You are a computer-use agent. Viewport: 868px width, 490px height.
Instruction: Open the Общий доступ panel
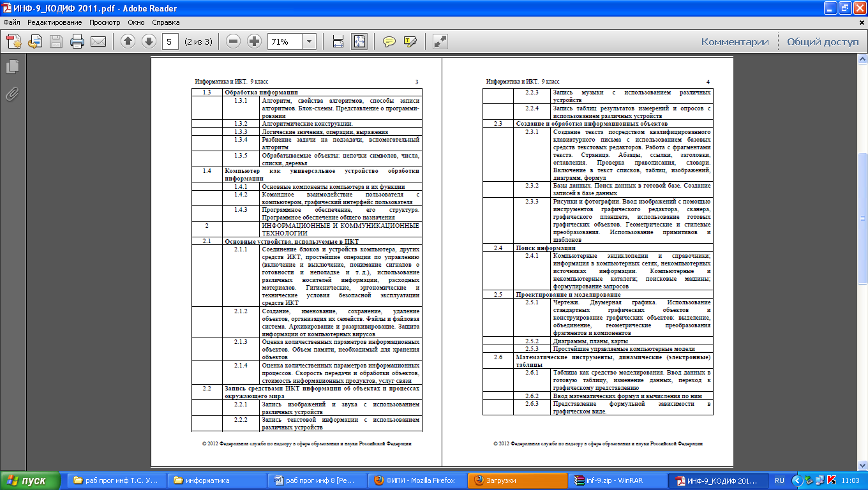823,41
